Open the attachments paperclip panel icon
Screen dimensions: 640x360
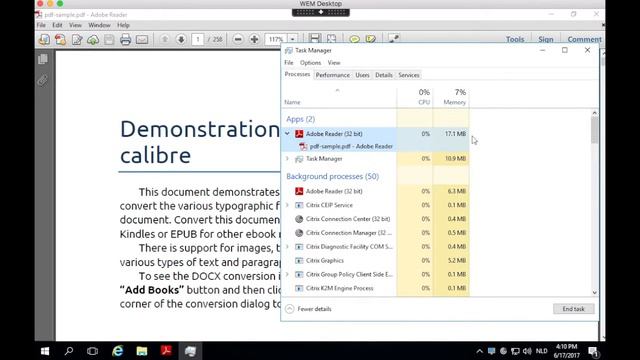(42, 80)
